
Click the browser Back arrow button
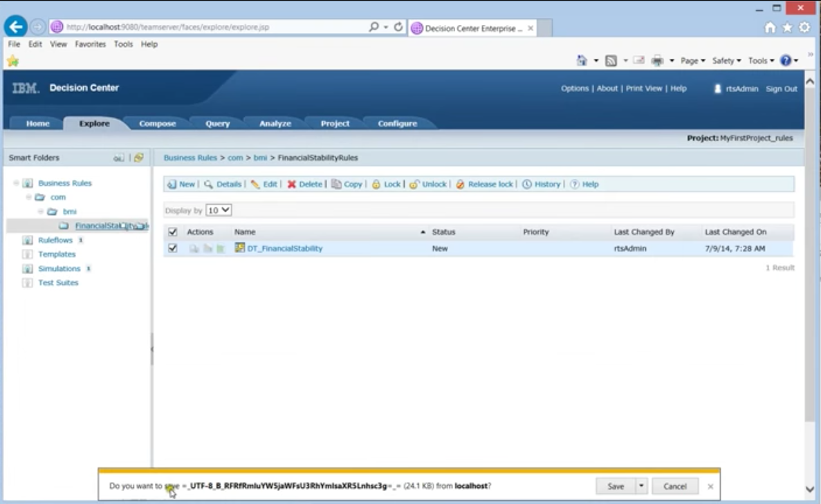16,27
